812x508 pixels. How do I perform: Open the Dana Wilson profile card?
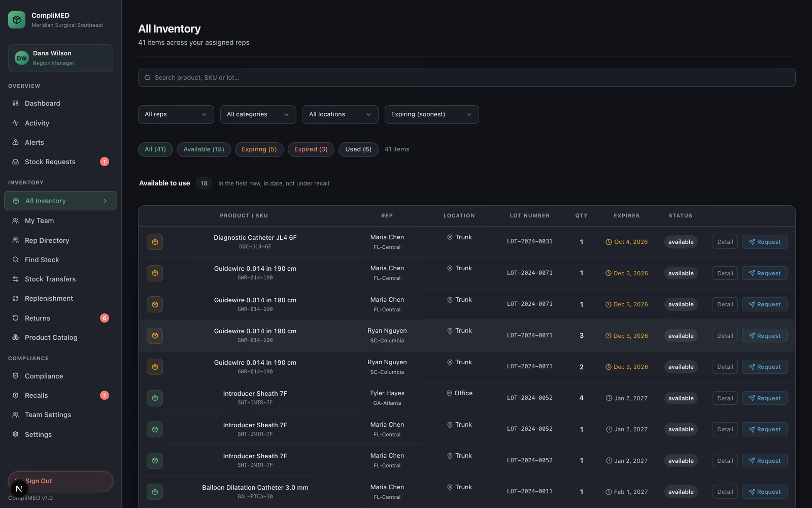coord(60,58)
